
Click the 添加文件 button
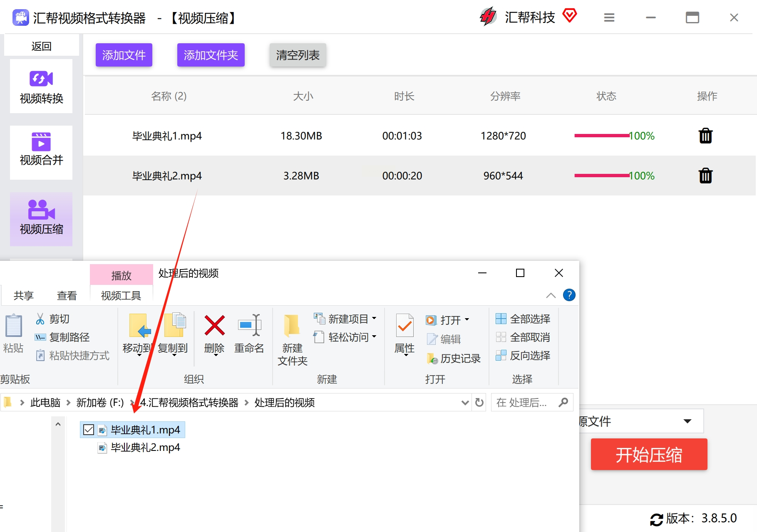pyautogui.click(x=124, y=55)
